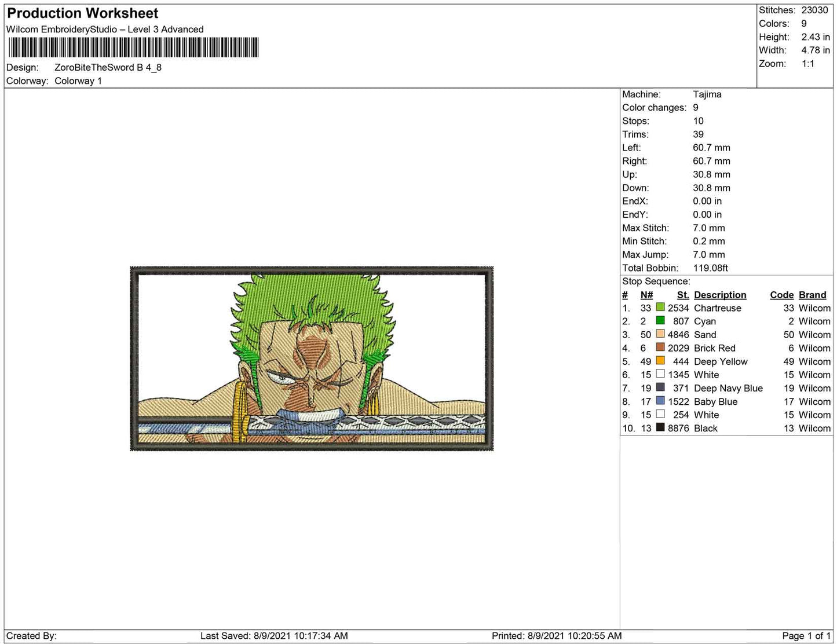Click the "Deep Yellow" description text
The height and width of the screenshot is (644, 837).
click(x=721, y=361)
